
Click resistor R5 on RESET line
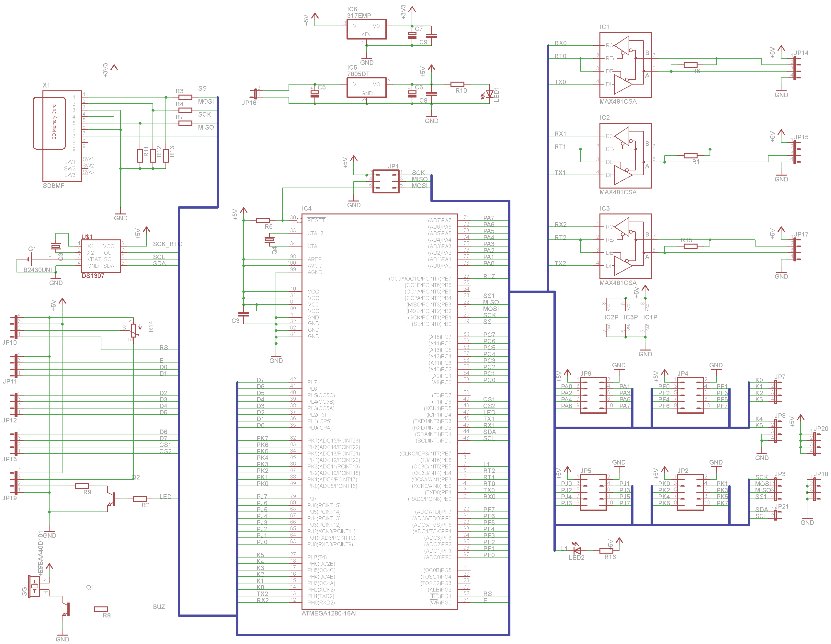coord(263,220)
